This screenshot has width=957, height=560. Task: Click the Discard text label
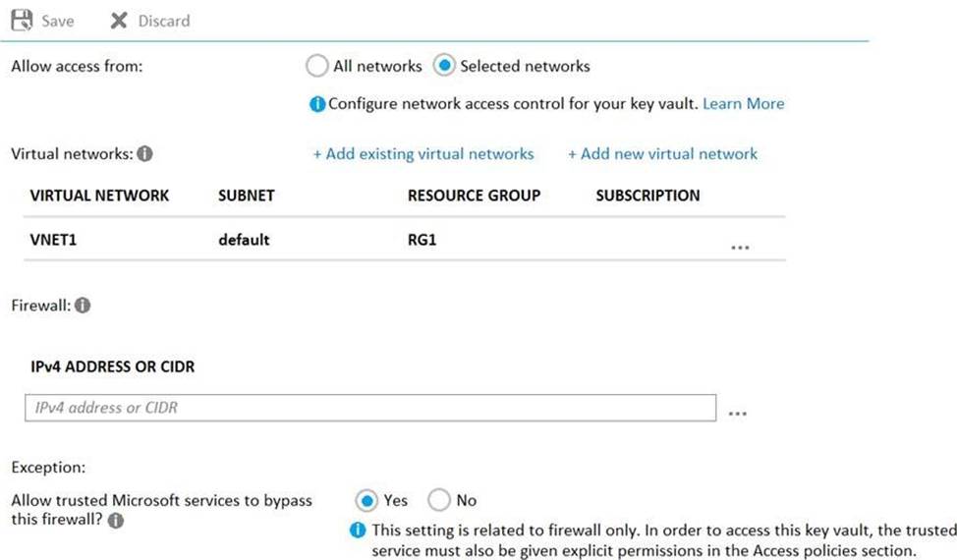click(x=164, y=22)
